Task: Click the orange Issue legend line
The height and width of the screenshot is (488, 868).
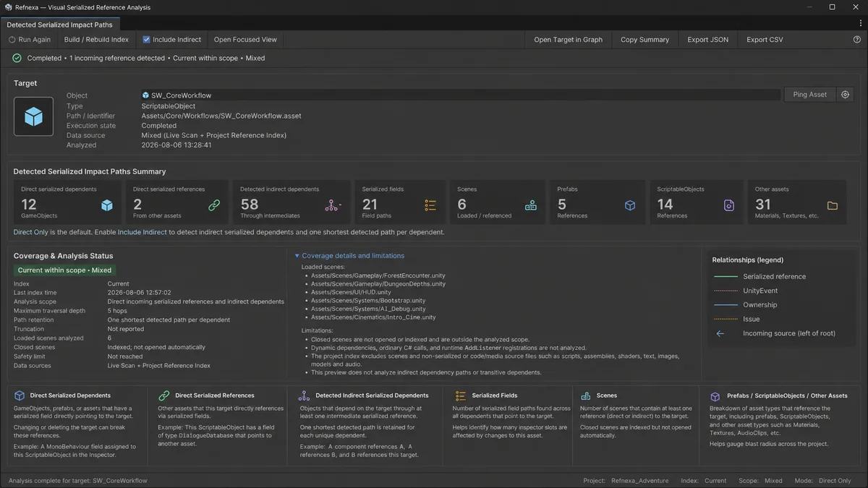Action: click(725, 319)
